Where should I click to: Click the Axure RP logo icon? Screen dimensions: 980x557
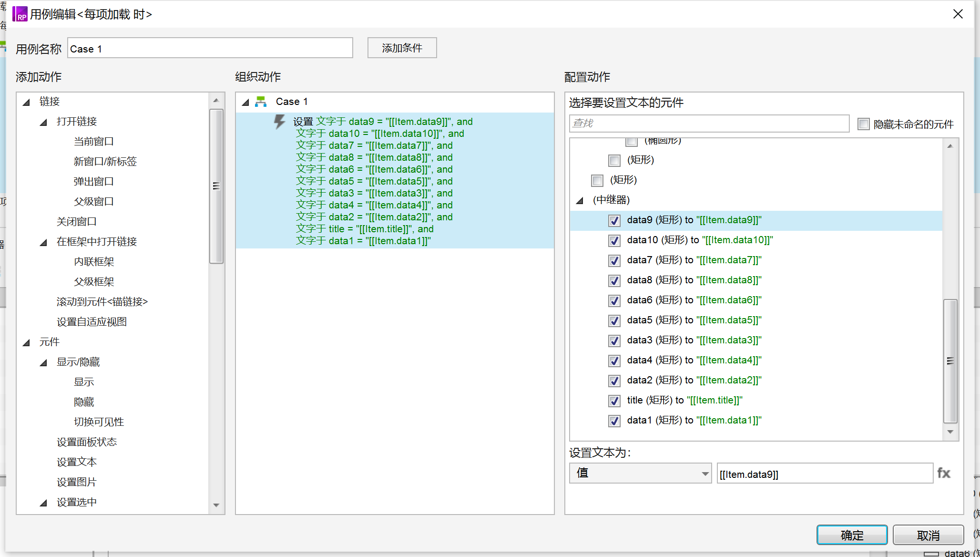tap(20, 14)
